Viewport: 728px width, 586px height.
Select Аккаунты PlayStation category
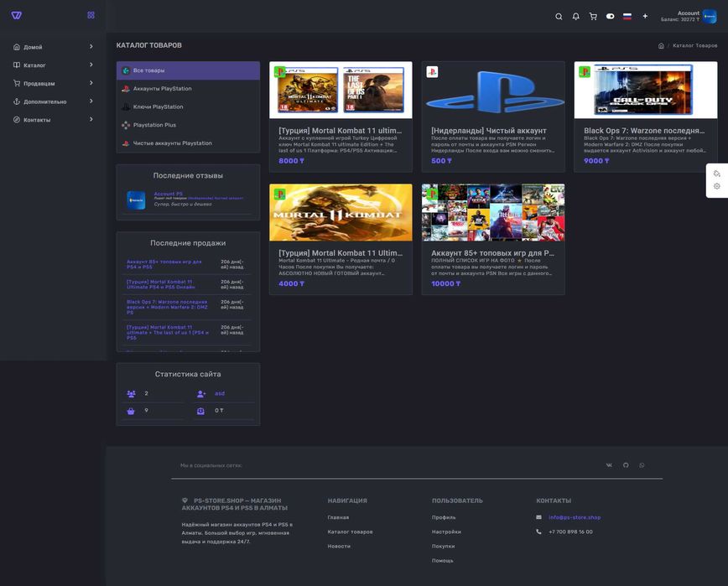[188, 89]
